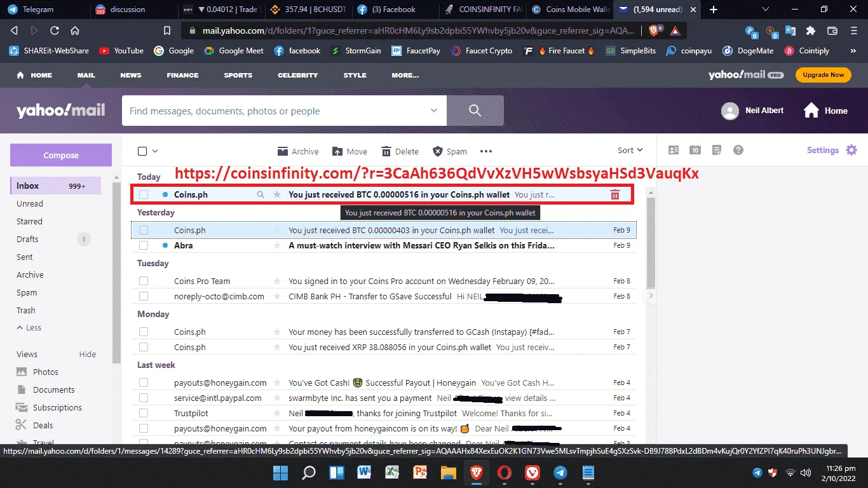Collapse folder list with Less
Screen dimensions: 868x488
pyautogui.click(x=29, y=328)
